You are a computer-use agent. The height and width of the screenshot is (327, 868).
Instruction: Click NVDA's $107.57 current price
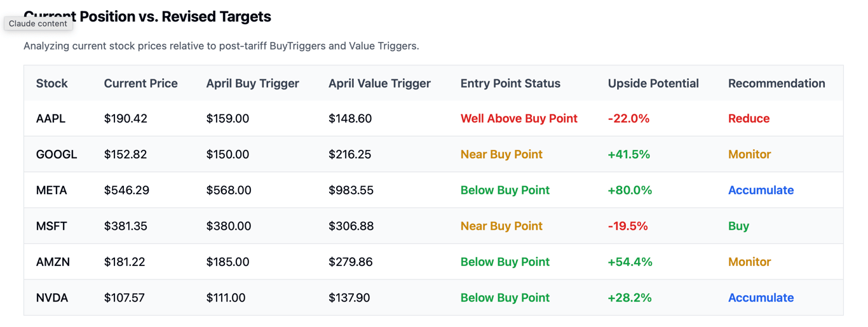125,298
